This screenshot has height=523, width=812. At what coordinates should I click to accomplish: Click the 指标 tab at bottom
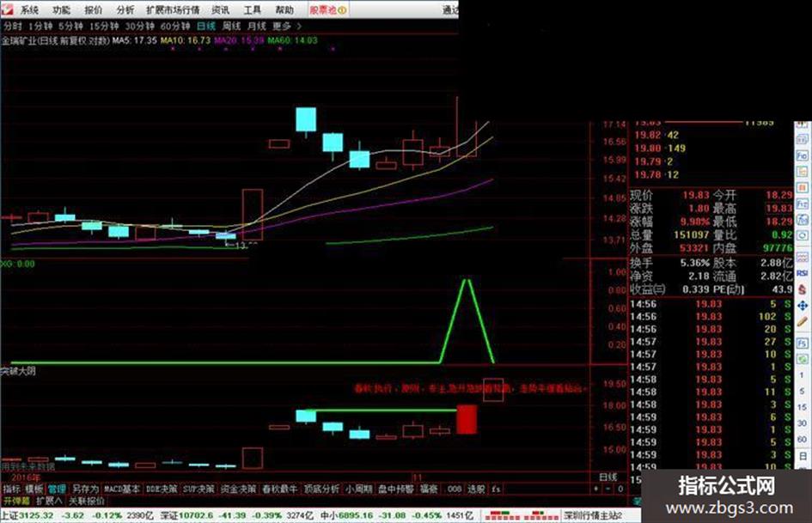[11, 489]
